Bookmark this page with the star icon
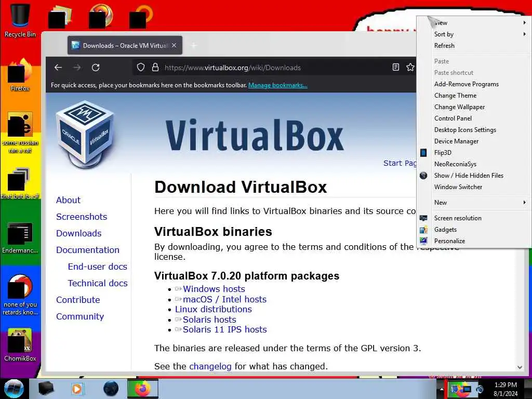 tap(410, 67)
